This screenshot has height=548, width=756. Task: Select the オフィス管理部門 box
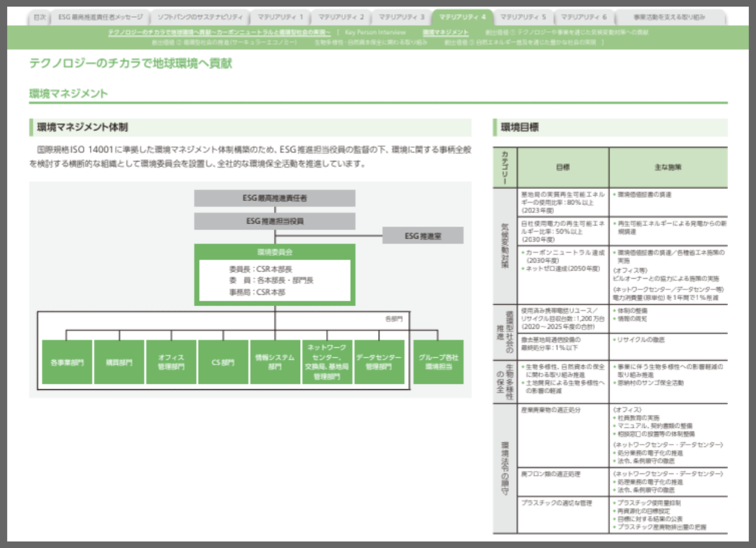(x=171, y=362)
